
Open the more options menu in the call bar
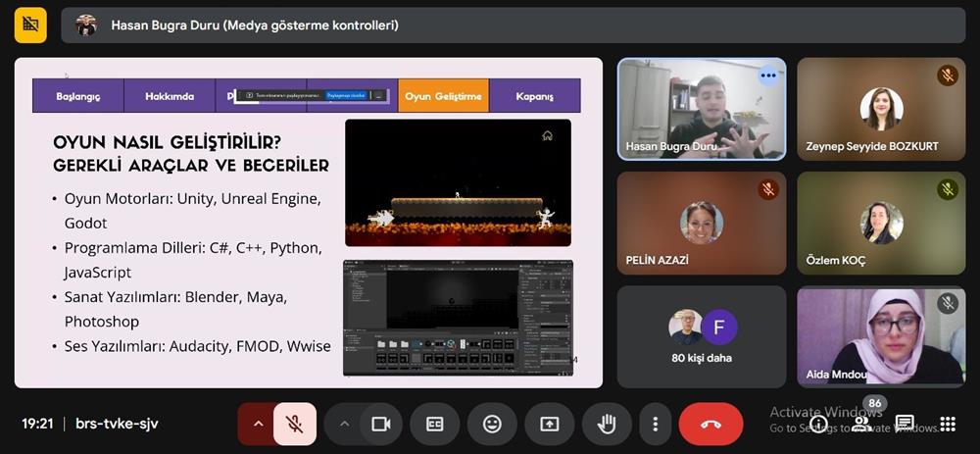[x=655, y=424]
